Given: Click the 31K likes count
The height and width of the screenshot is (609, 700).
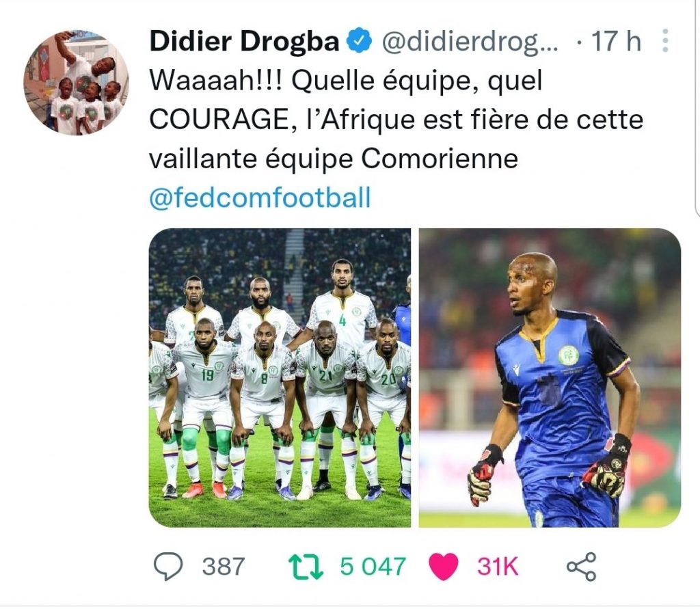Looking at the screenshot, I should tap(498, 567).
